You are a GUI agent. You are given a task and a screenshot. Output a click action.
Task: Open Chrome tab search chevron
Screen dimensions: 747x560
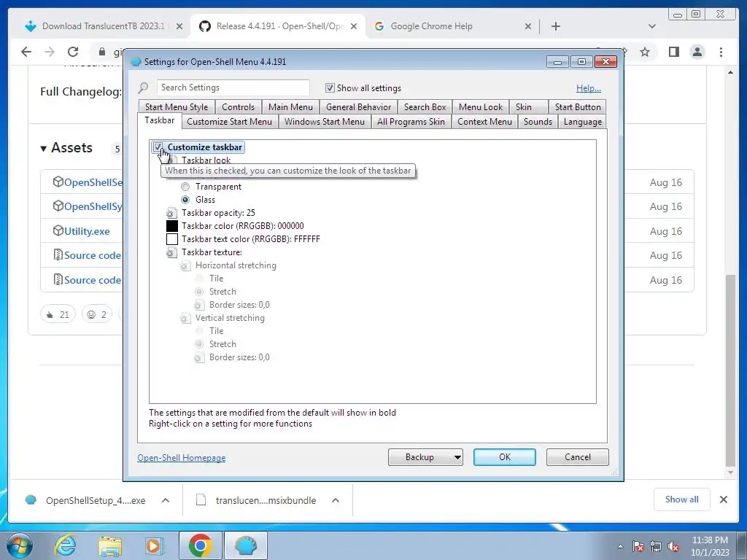652,26
